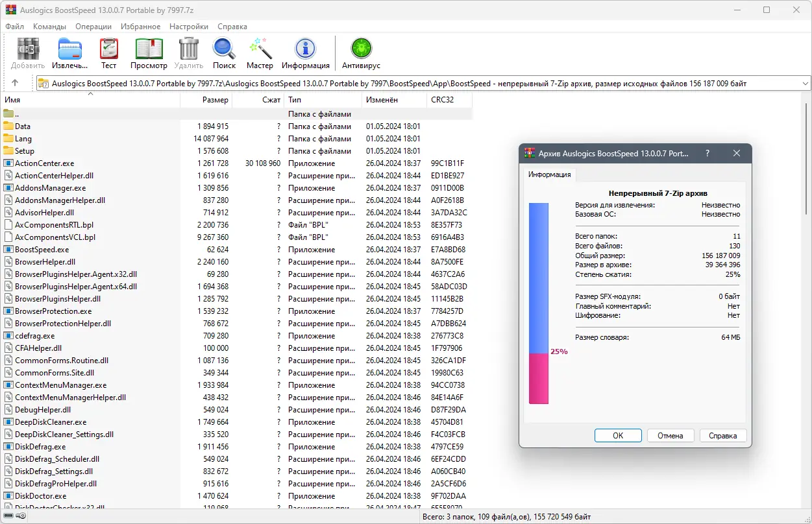Select the BoostSpeed.exe file row

(x=236, y=250)
